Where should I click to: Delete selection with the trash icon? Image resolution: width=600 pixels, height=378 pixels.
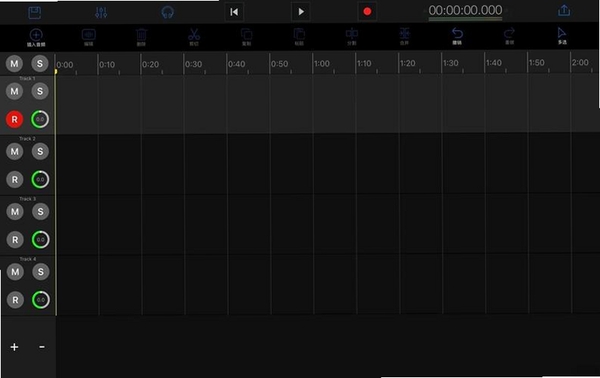[x=141, y=37]
